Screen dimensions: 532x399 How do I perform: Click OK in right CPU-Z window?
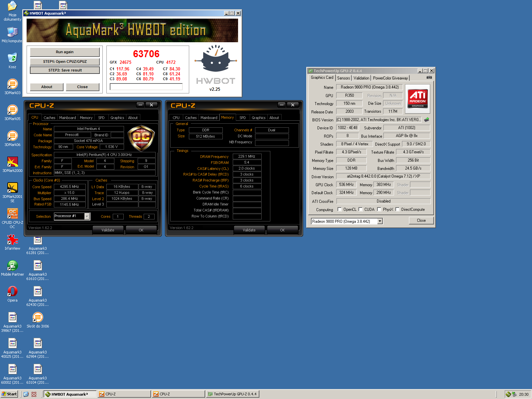[282, 230]
